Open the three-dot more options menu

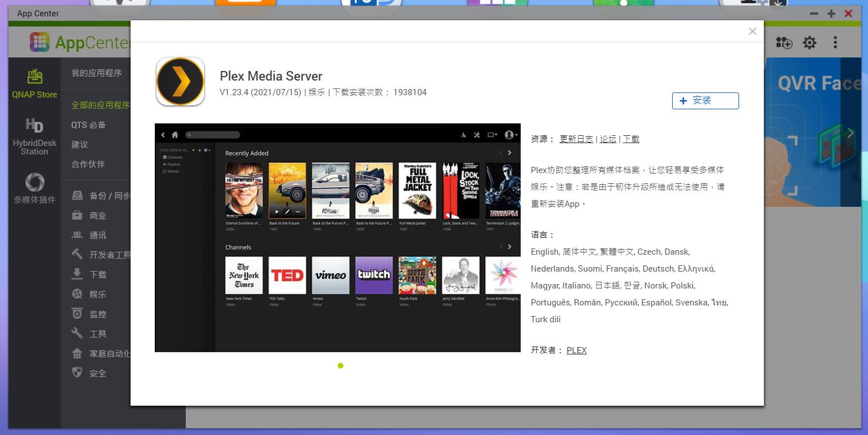coord(835,42)
